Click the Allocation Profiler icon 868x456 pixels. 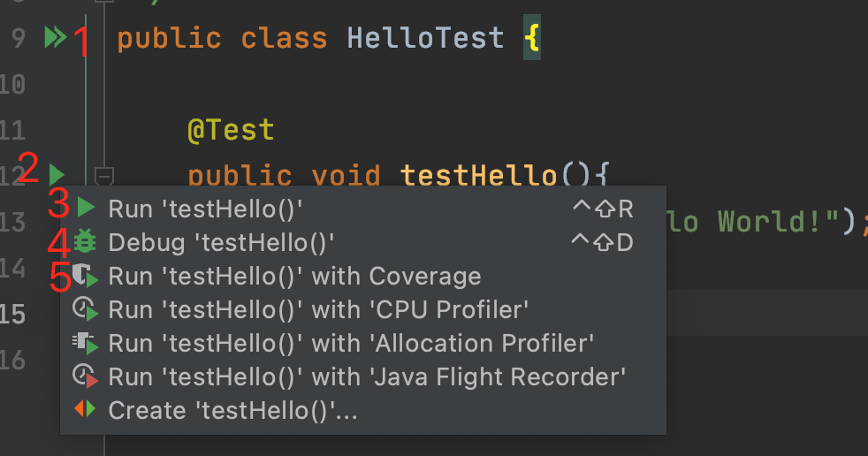click(x=85, y=343)
